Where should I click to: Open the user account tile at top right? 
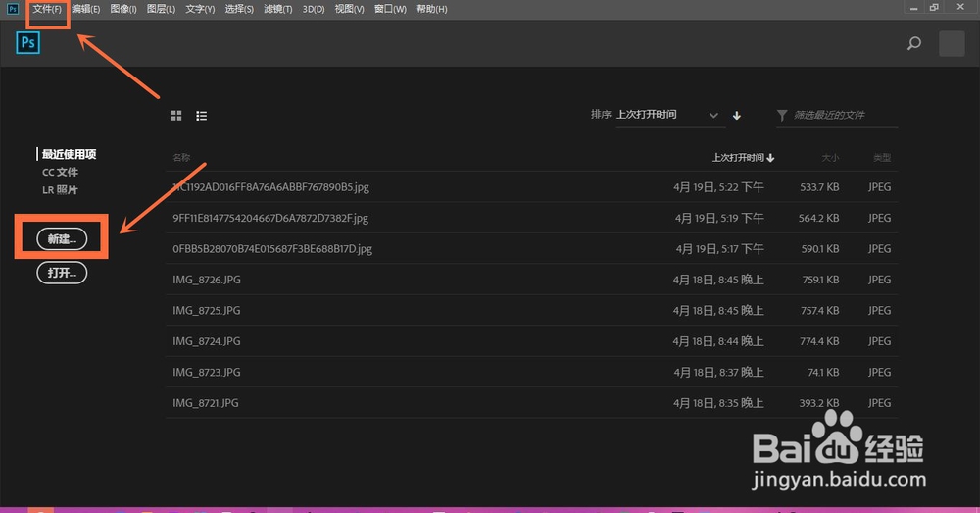click(x=952, y=44)
